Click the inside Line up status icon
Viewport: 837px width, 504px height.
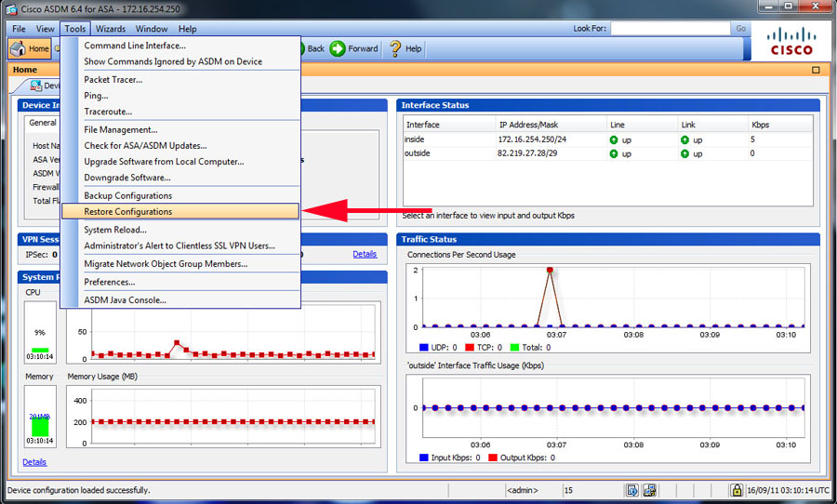point(614,139)
